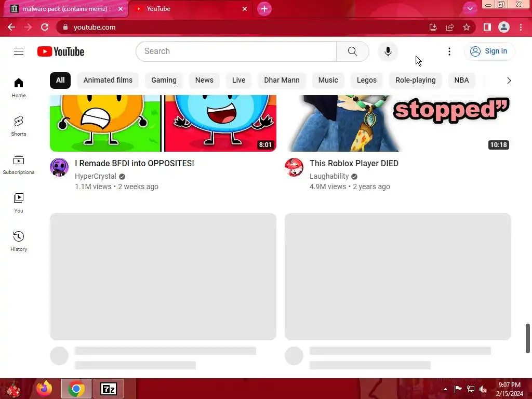Image resolution: width=532 pixels, height=399 pixels.
Task: Click the search magnifier button
Action: tap(353, 51)
